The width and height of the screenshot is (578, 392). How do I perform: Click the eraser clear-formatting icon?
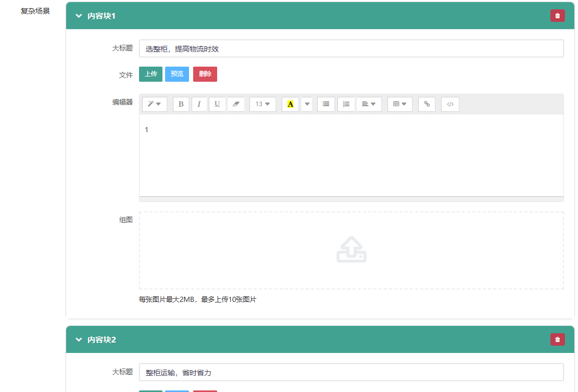click(236, 104)
